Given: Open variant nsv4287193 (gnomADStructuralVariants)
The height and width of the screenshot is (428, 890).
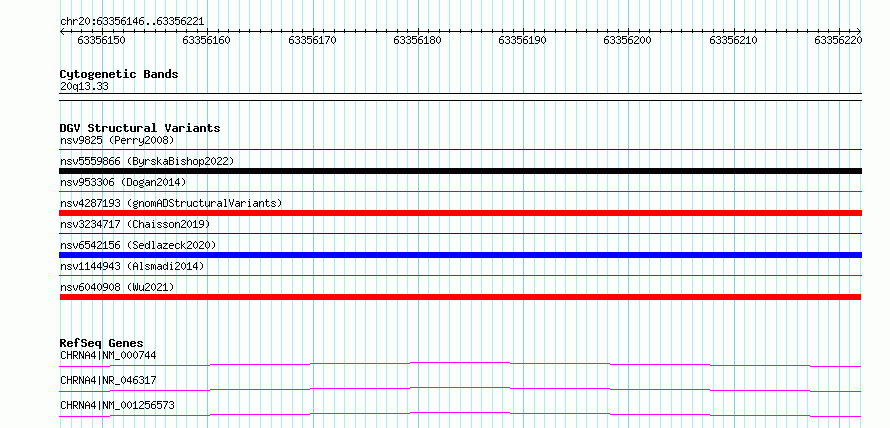Looking at the screenshot, I should [x=171, y=203].
